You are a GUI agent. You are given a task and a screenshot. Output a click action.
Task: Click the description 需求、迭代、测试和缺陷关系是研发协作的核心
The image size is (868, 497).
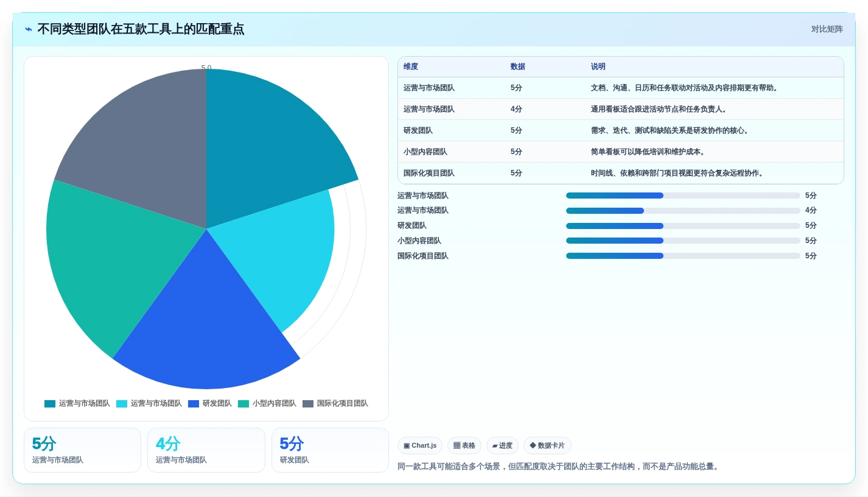pyautogui.click(x=671, y=131)
